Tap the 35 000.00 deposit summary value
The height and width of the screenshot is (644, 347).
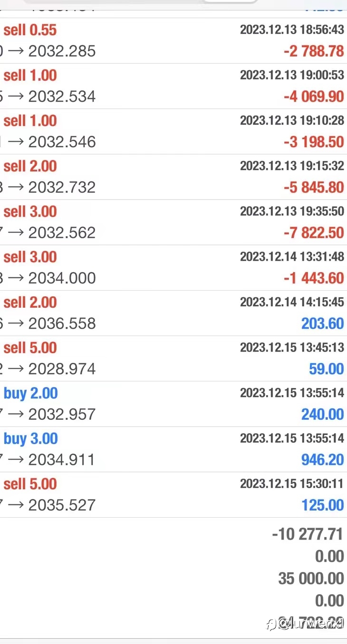click(x=311, y=578)
